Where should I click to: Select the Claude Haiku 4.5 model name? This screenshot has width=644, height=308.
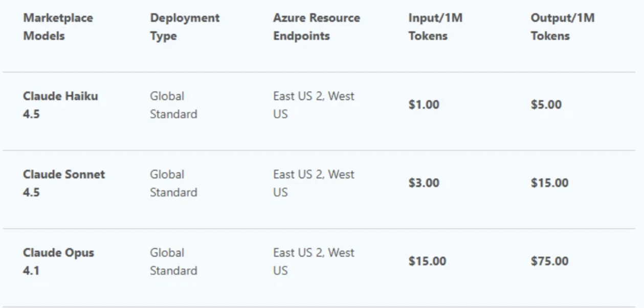pos(60,105)
